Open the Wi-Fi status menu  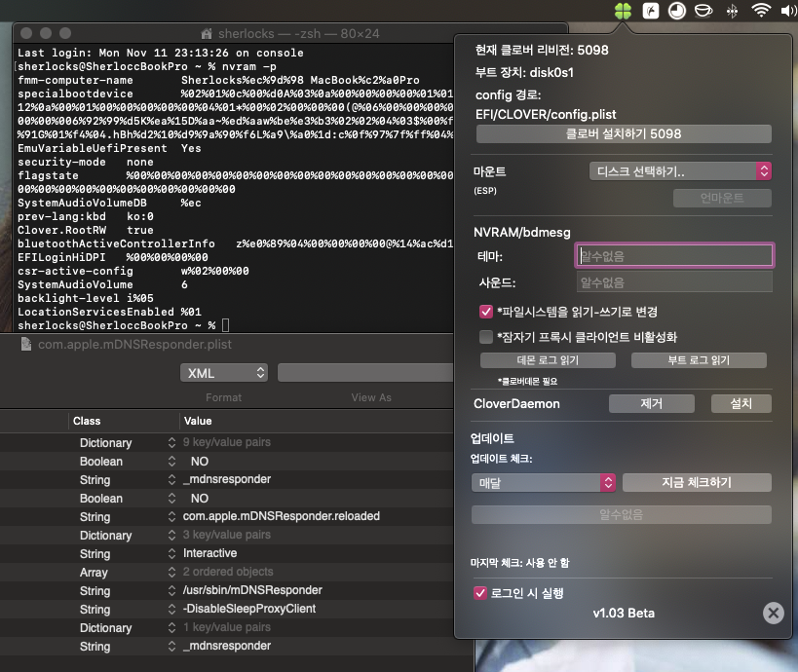click(x=761, y=10)
